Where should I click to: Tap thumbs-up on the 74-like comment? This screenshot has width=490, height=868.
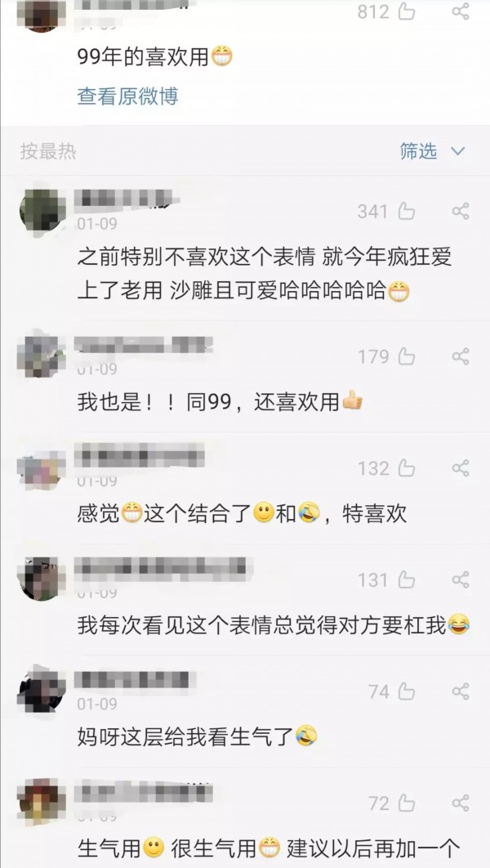point(407,691)
